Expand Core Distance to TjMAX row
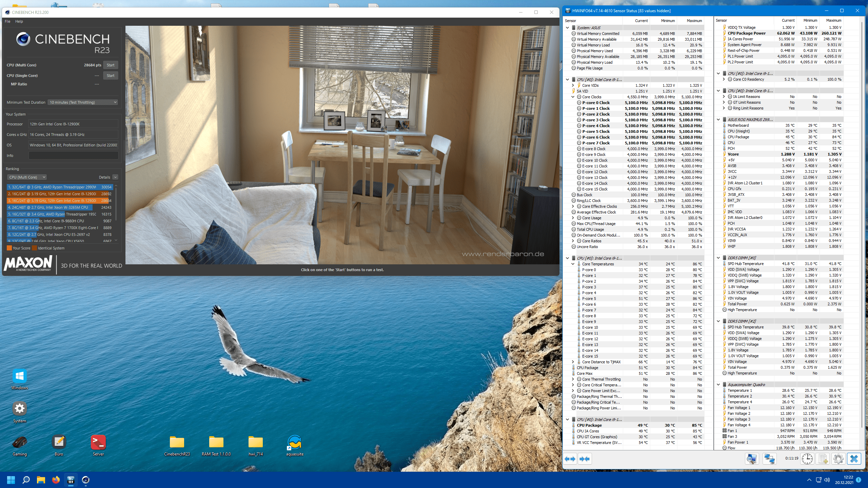This screenshot has height=488, width=868. click(x=573, y=362)
